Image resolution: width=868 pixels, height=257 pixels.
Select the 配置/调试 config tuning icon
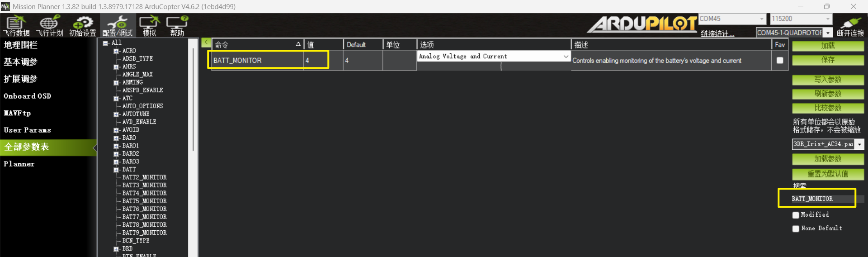pos(117,26)
